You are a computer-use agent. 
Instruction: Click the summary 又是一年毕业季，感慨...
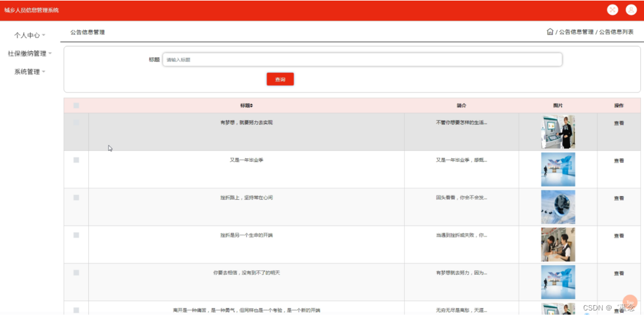(462, 160)
